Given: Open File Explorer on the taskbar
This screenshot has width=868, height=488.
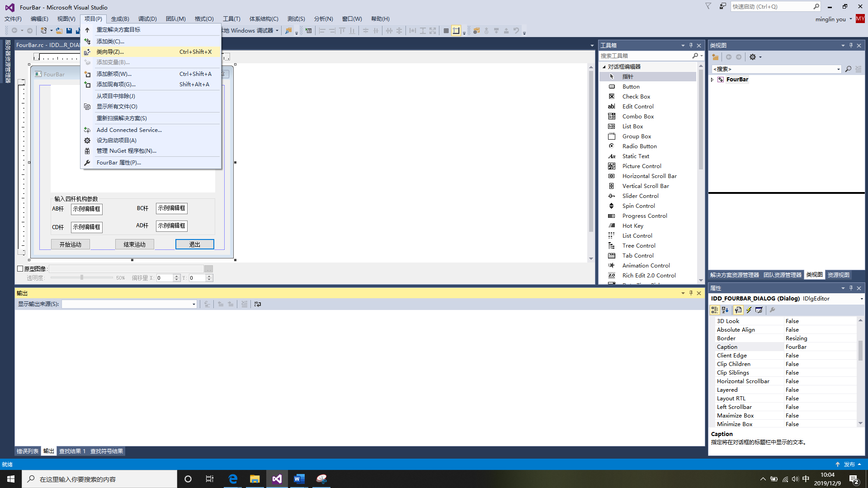Looking at the screenshot, I should [x=255, y=479].
